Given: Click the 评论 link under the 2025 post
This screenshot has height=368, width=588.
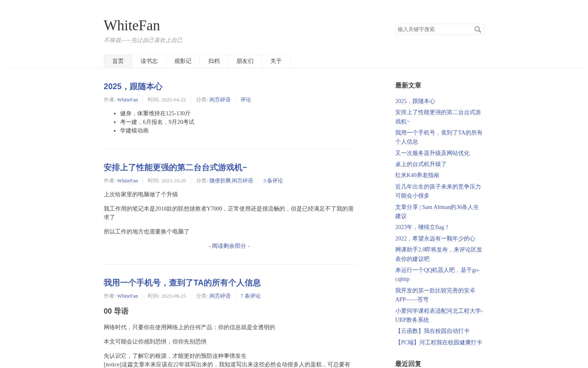Looking at the screenshot, I should [x=246, y=100].
